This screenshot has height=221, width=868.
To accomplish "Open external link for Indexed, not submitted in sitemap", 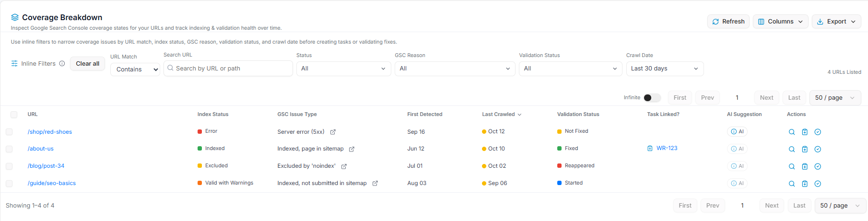I will [375, 183].
